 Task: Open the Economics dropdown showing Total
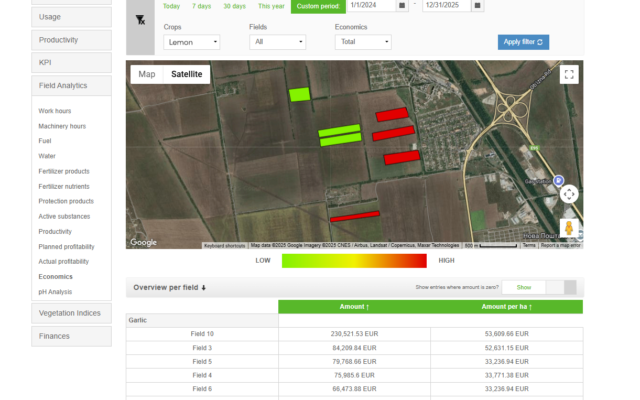click(363, 42)
